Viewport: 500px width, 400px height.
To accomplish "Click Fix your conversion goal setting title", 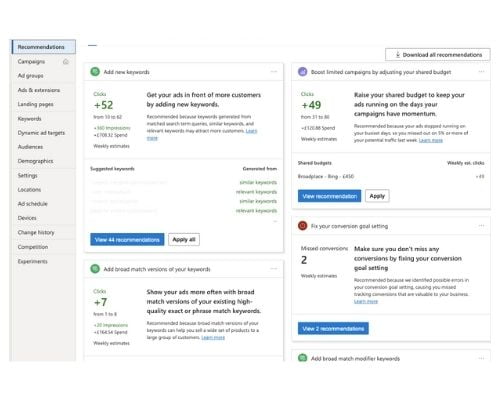I will point(349,226).
